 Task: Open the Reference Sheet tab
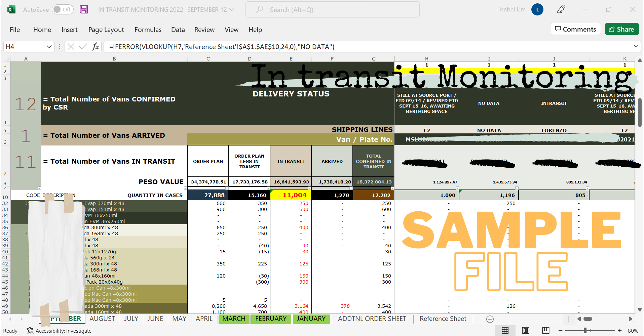click(443, 319)
